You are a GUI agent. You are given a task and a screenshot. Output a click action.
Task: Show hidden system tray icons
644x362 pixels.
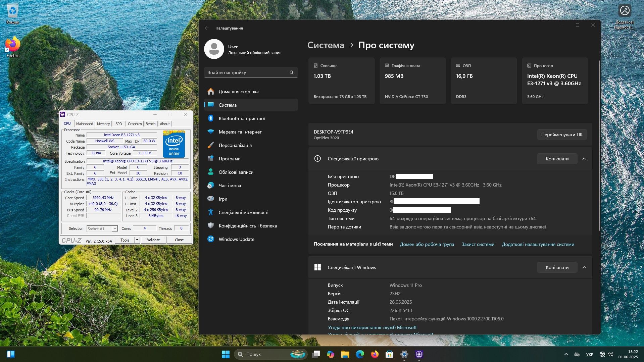(x=566, y=354)
